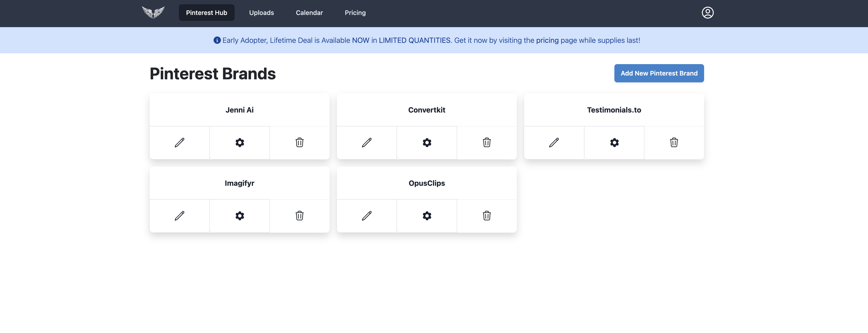
Task: Select the Pinterest Hub nav tab
Action: [206, 13]
